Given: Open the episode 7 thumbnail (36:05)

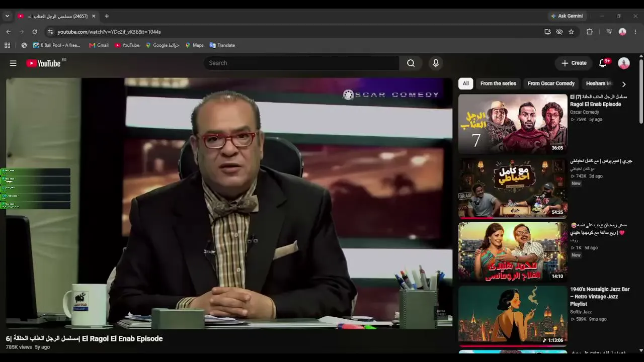Looking at the screenshot, I should click(513, 124).
